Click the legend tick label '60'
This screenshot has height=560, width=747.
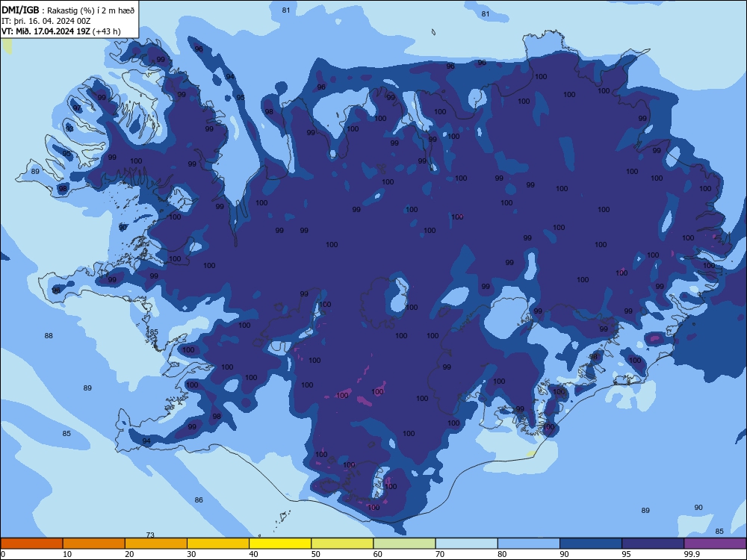(x=378, y=554)
